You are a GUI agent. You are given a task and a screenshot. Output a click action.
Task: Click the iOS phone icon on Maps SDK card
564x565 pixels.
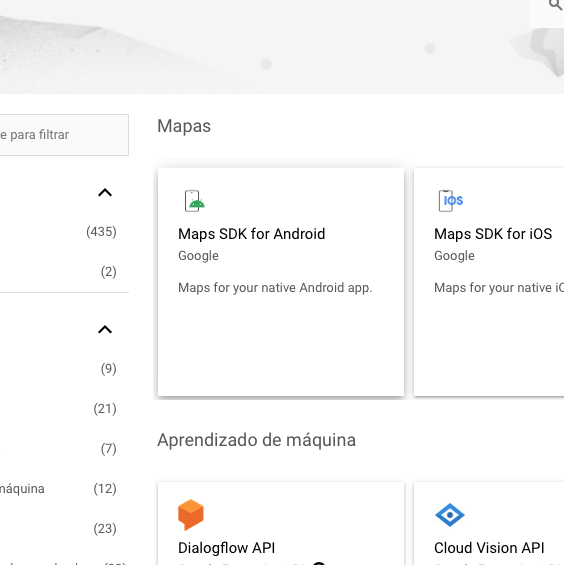(450, 201)
